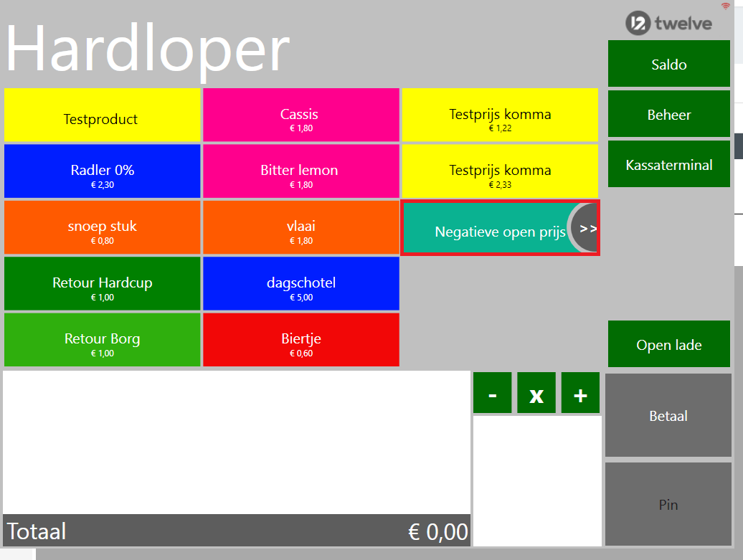
Task: Click the empty order list area
Action: click(x=236, y=442)
